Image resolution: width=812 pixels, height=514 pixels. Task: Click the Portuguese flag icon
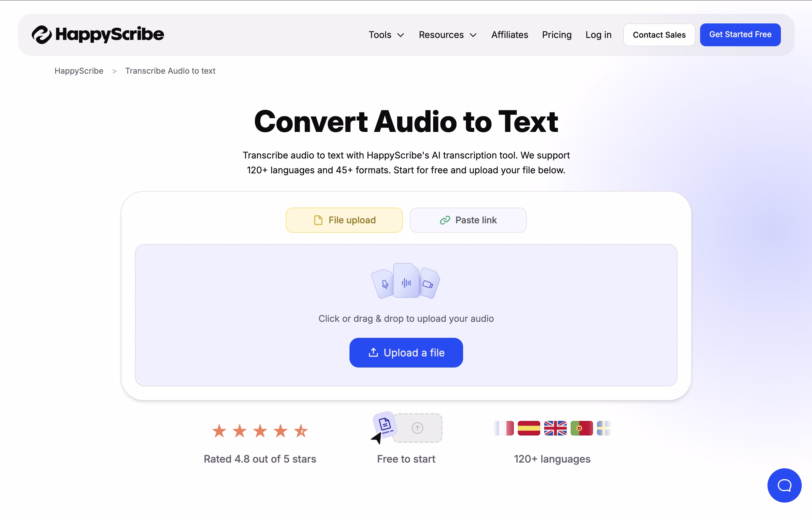point(581,428)
